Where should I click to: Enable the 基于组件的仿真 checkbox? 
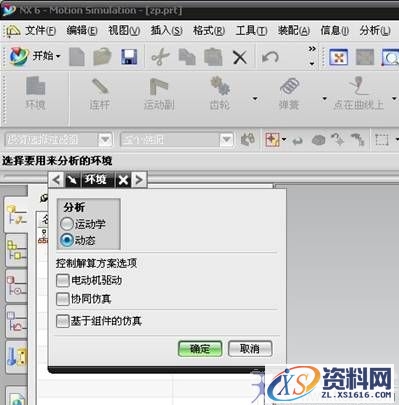click(63, 321)
